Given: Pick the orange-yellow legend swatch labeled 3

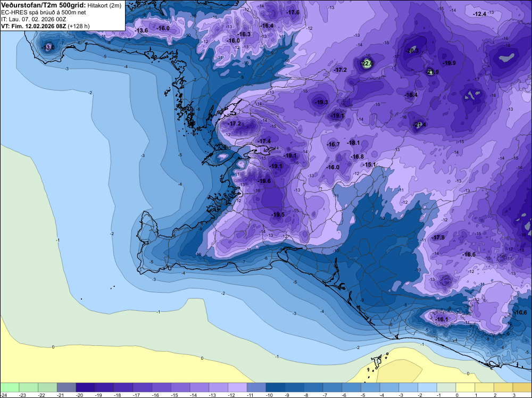Looking at the screenshot, I should coord(522,387).
